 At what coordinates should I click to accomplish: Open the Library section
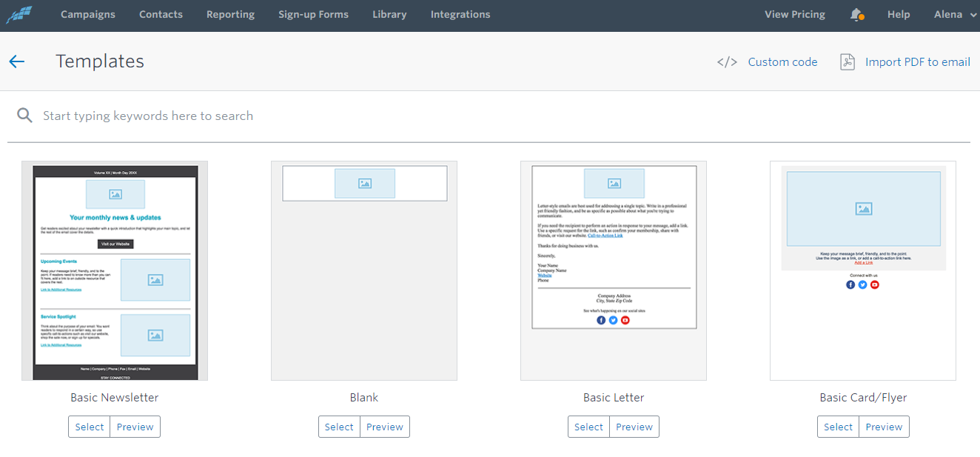(x=389, y=15)
